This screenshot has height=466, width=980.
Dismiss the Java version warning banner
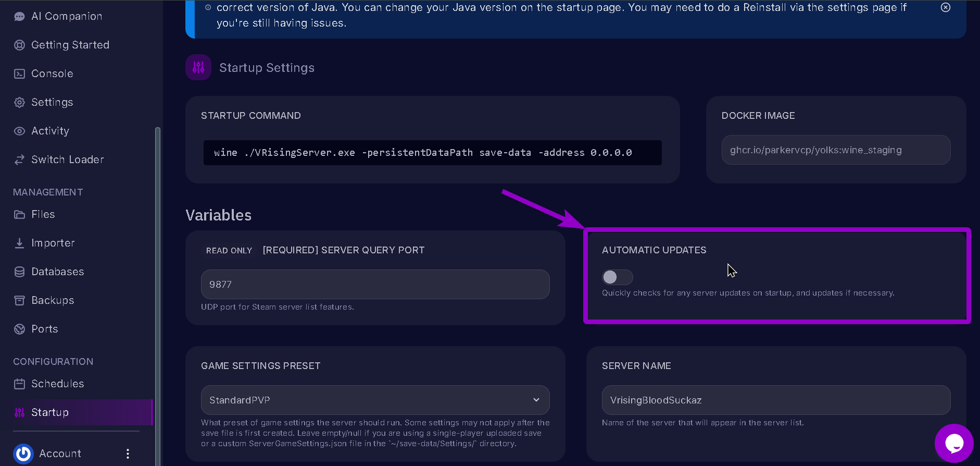click(945, 7)
